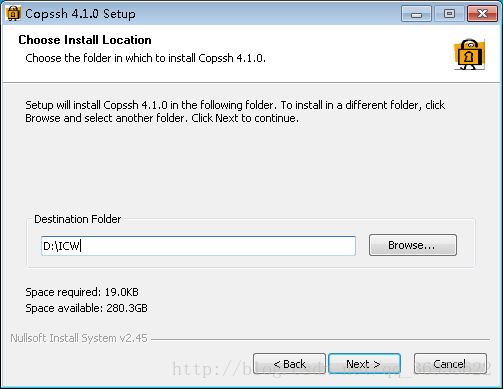The image size is (503, 389).
Task: Close the Copssh 4.1.0 Setup window
Action: pyautogui.click(x=482, y=14)
